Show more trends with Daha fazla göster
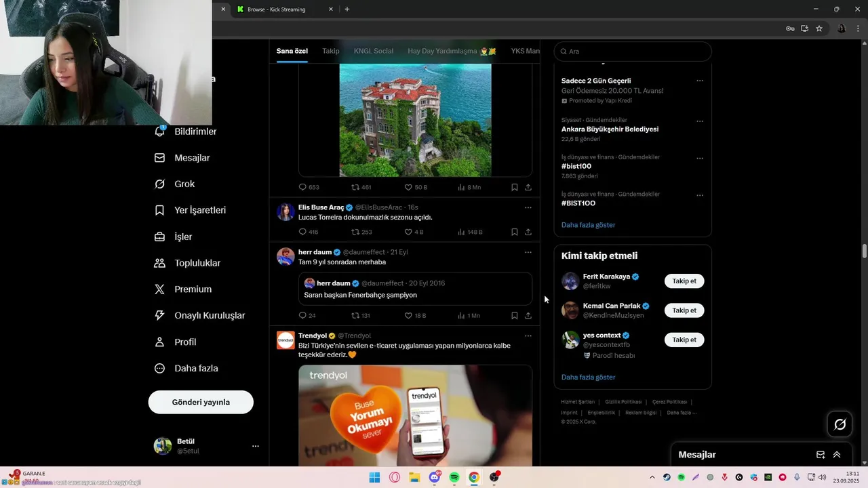This screenshot has width=868, height=488. (588, 225)
